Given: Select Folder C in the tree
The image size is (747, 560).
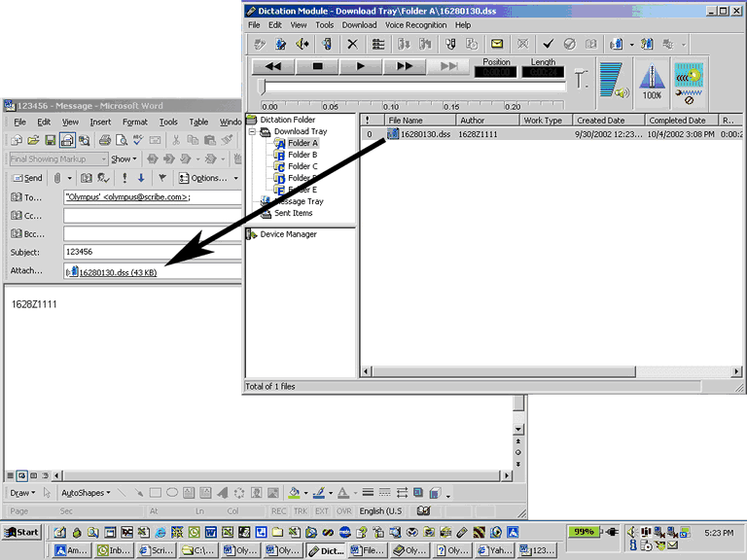Looking at the screenshot, I should point(302,166).
